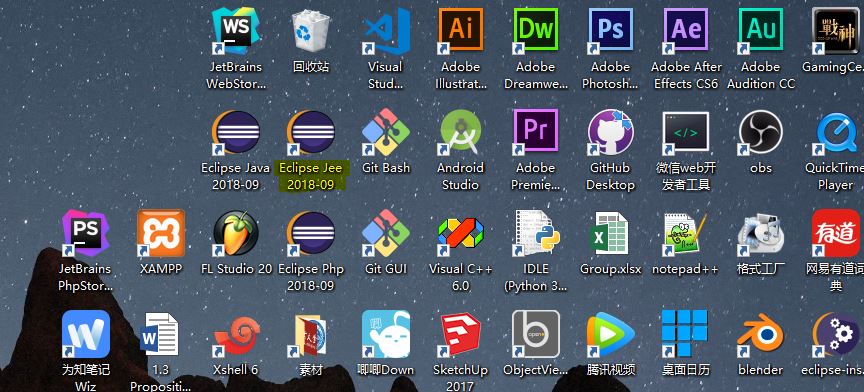Screen dimensions: 864x392
Task: Open the 网易有道词典 shortcut
Action: point(835,233)
